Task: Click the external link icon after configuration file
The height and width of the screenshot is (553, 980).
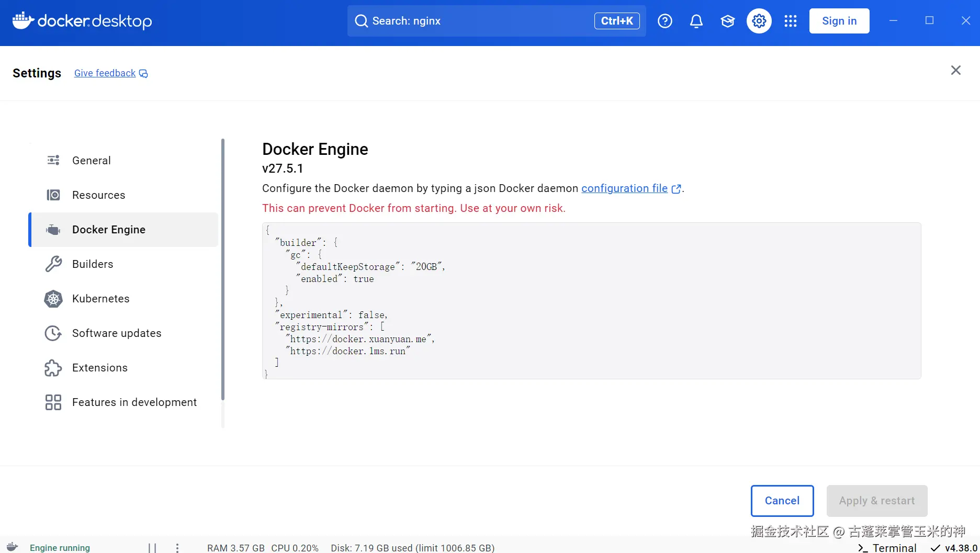Action: point(677,189)
